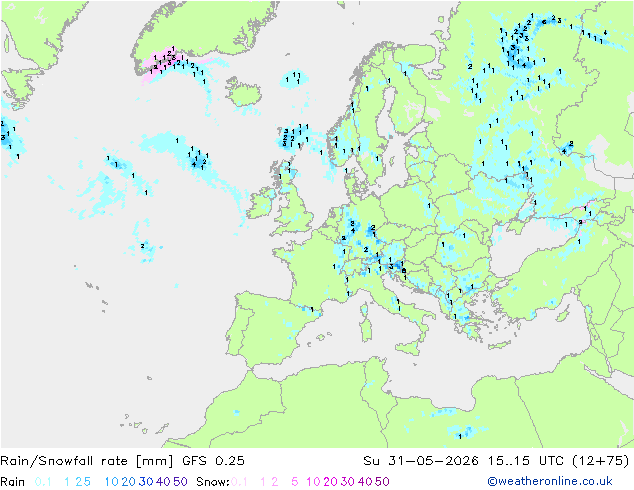The height and width of the screenshot is (490, 634).
Task: Click the Snow 20 legend value
Action: (330, 482)
